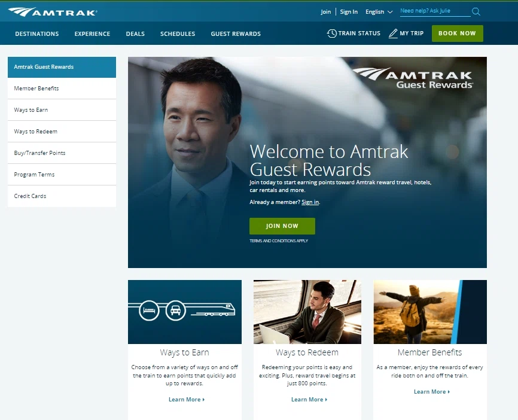Viewport: 518px width, 420px height.
Task: Open the DEALS menu
Action: click(x=135, y=34)
